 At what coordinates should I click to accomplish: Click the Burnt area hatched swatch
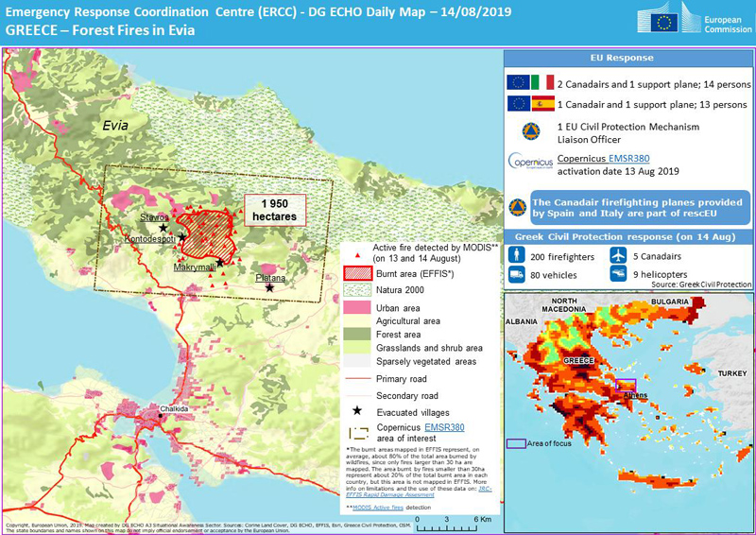[357, 273]
